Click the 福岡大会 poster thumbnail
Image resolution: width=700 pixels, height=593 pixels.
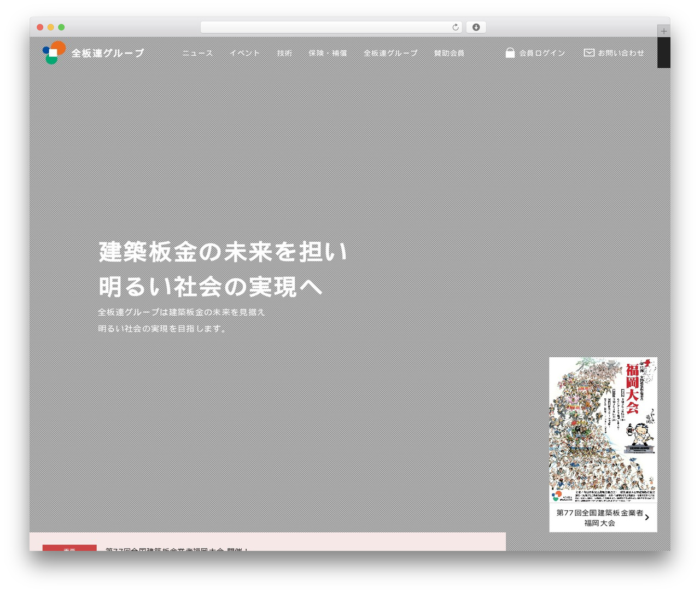[603, 430]
